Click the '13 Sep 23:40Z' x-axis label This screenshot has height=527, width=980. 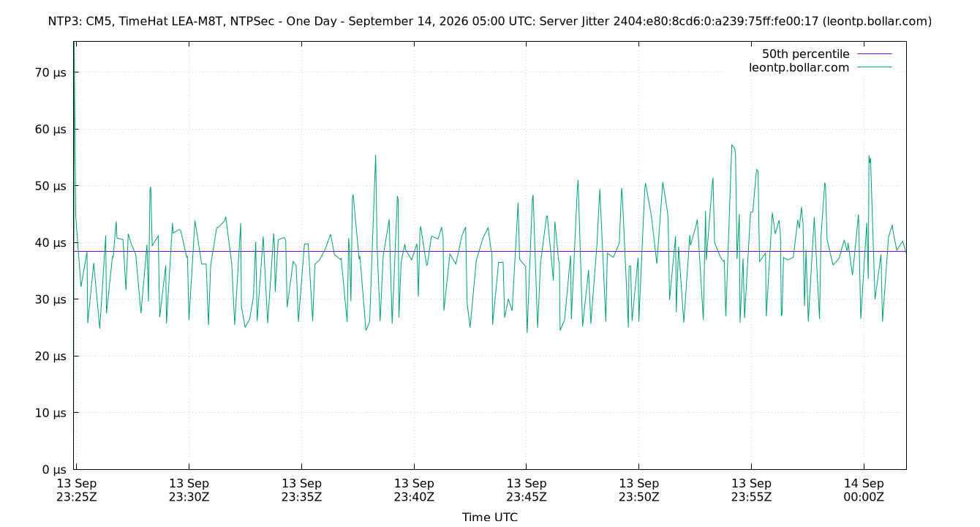[x=414, y=490]
